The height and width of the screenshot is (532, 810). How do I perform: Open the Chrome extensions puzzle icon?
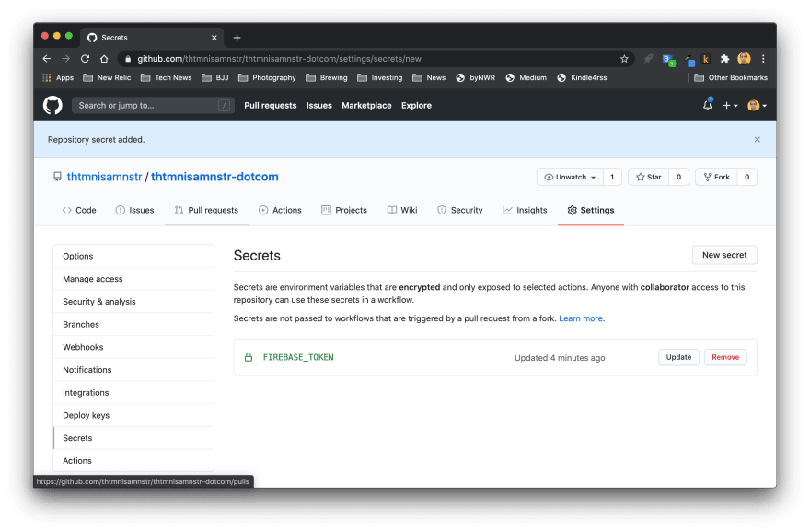[724, 59]
